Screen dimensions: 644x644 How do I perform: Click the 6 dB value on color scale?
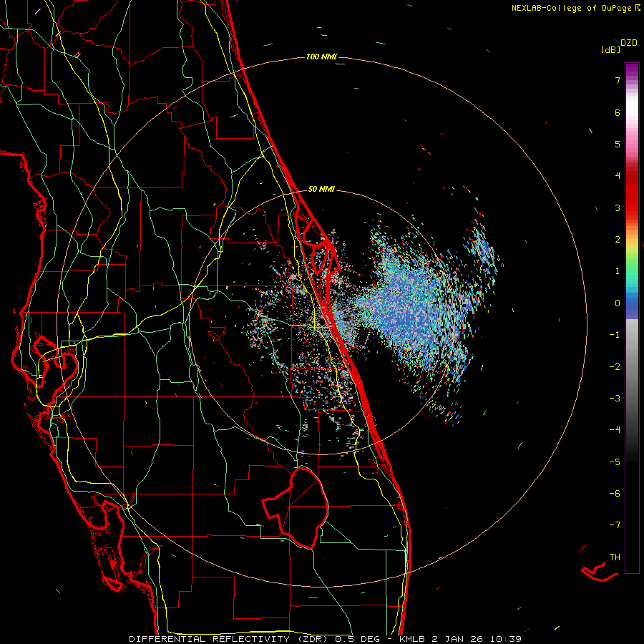(618, 112)
